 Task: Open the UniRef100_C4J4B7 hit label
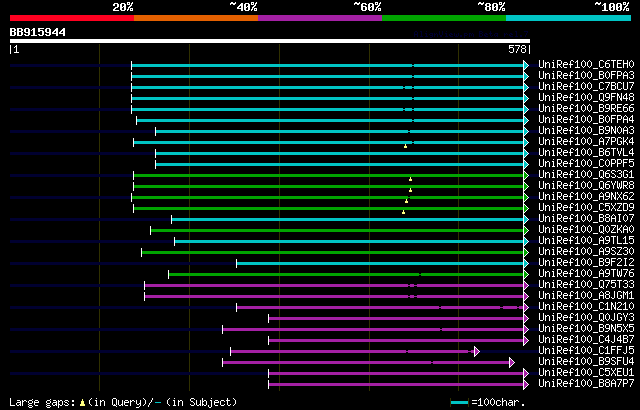click(586, 340)
